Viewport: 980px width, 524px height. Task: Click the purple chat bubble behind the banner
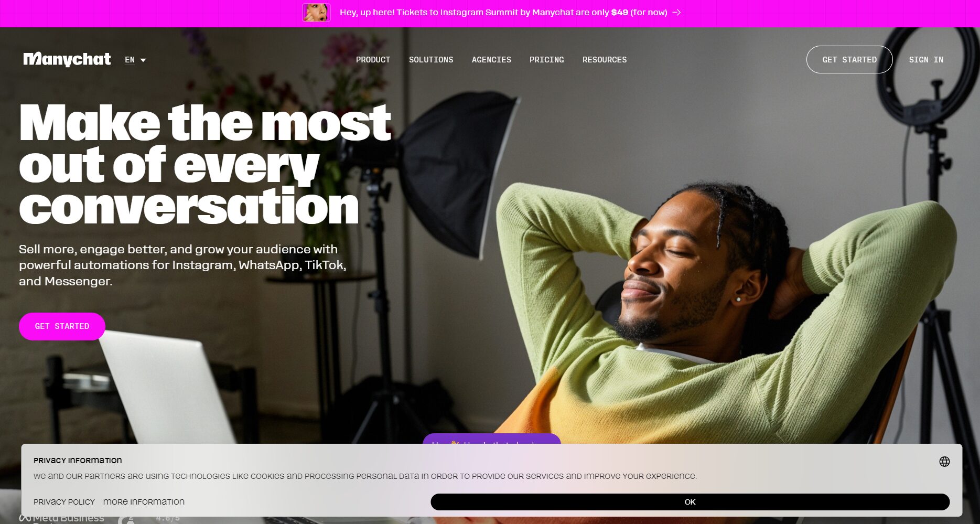click(491, 439)
